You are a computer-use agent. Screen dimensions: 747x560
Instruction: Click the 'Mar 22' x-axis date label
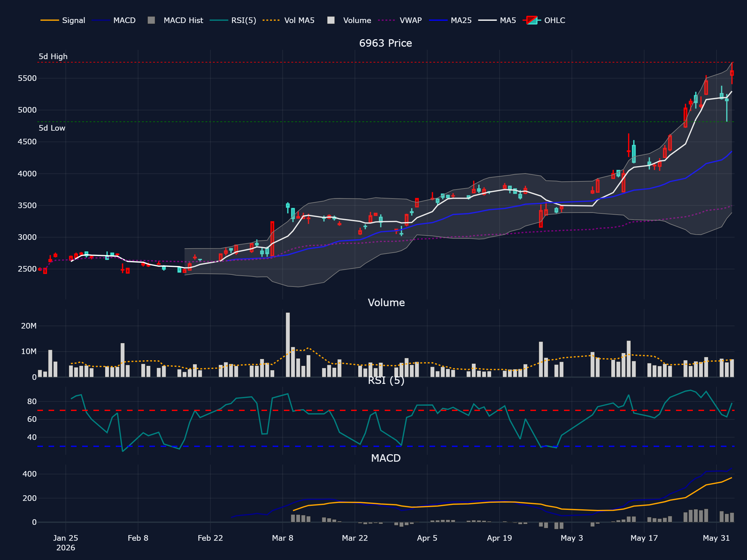(355, 538)
